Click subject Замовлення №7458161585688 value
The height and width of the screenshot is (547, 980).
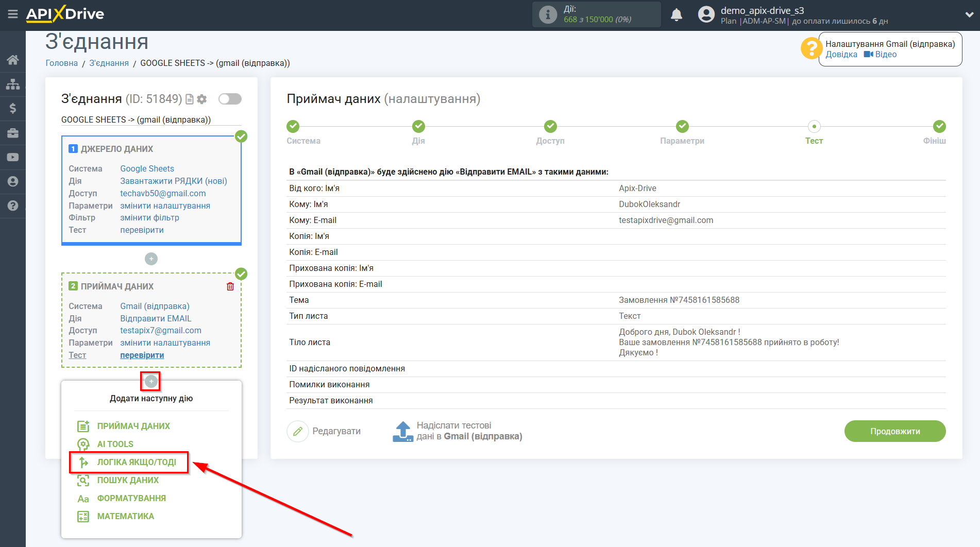(679, 300)
